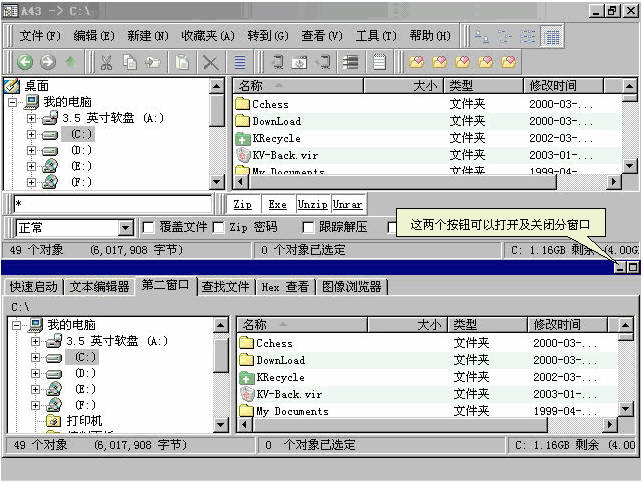Viewport: 643px width, 483px height.
Task: Click the stacked server drives toolbar icon
Action: [350, 62]
